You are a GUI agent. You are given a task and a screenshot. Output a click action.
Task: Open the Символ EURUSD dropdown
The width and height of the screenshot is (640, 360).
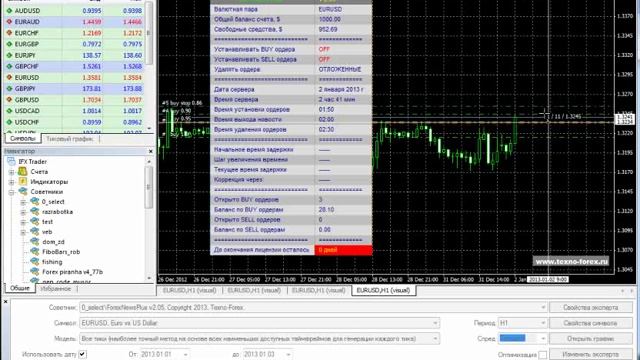point(435,323)
